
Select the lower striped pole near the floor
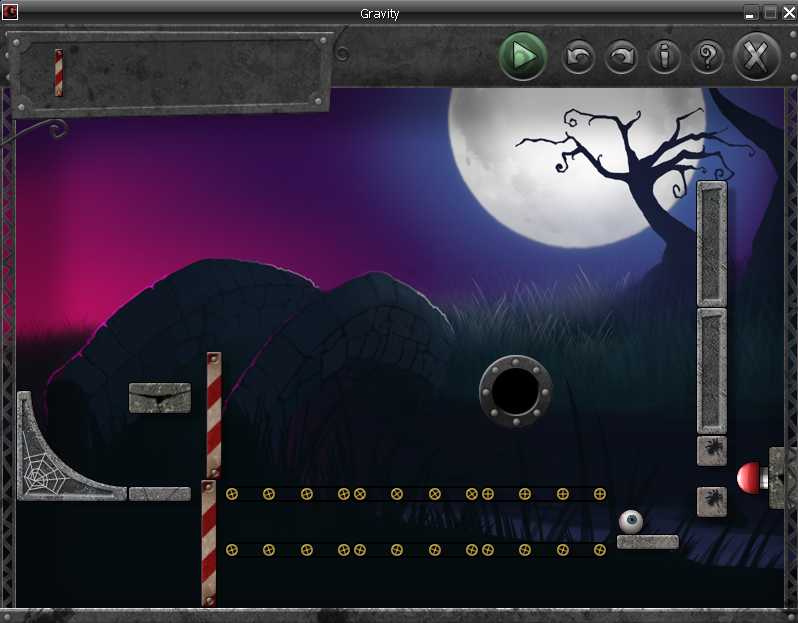point(209,543)
